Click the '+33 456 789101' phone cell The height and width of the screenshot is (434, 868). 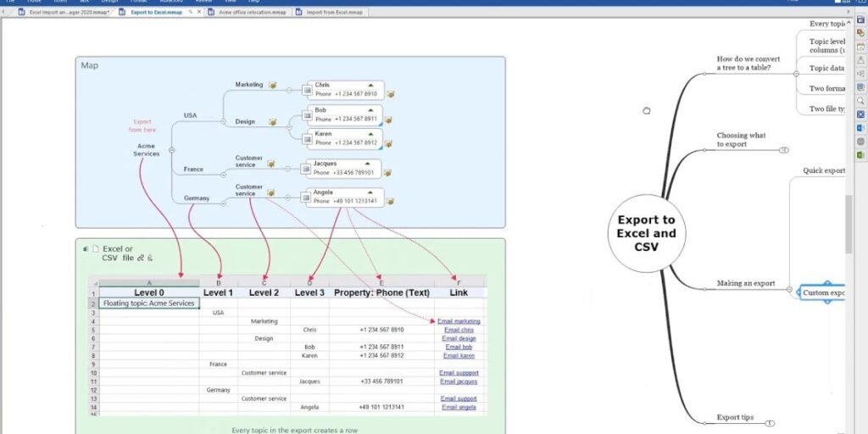click(381, 381)
